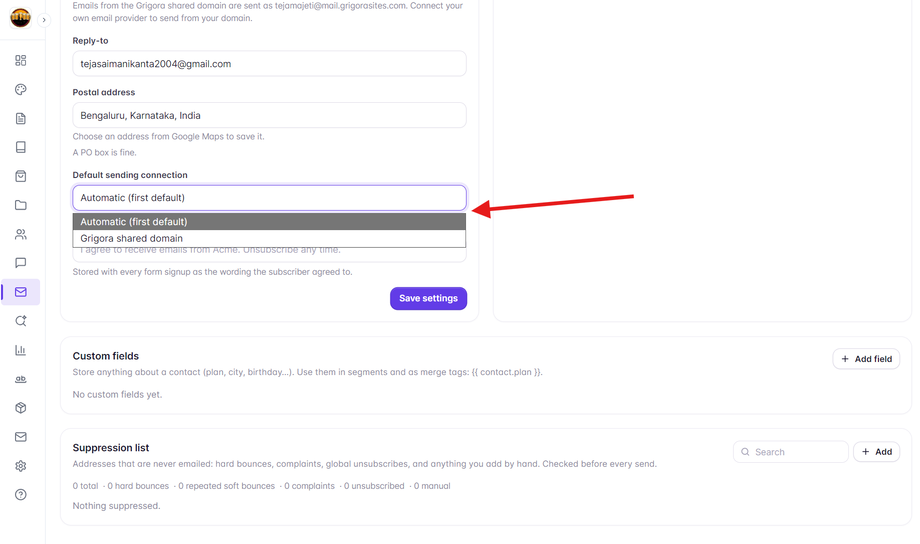Viewport: 920px width, 544px height.
Task: Open the palette design icon in sidebar
Action: click(x=21, y=90)
